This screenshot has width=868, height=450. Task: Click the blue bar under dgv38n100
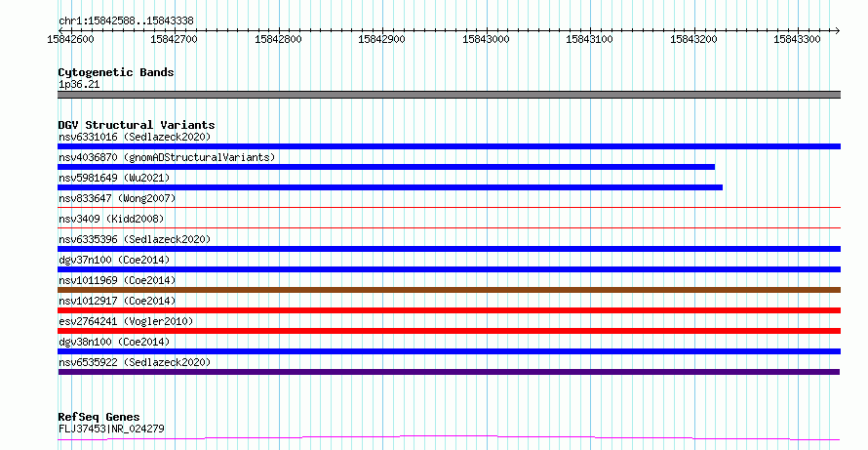tap(449, 351)
